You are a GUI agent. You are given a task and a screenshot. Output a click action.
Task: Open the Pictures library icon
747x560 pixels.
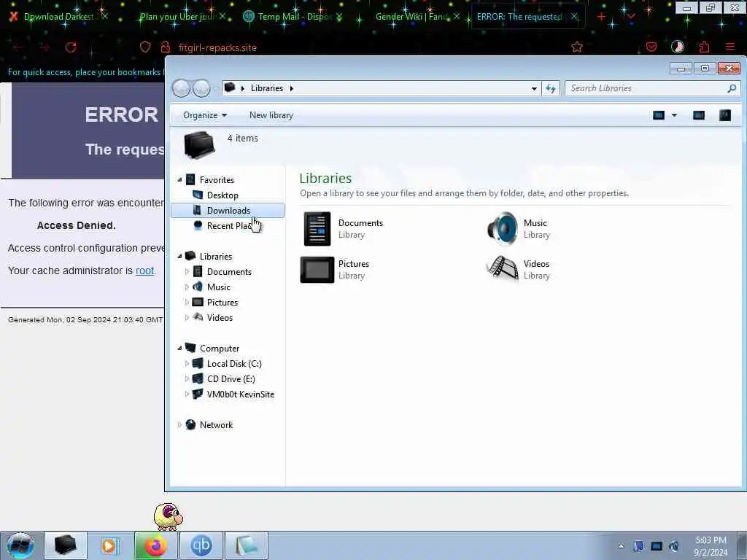(317, 270)
